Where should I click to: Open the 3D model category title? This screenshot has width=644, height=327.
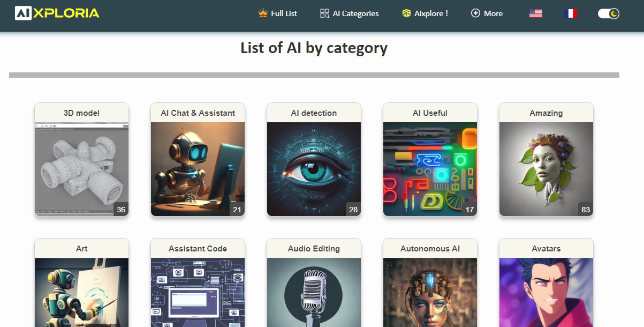pyautogui.click(x=81, y=113)
